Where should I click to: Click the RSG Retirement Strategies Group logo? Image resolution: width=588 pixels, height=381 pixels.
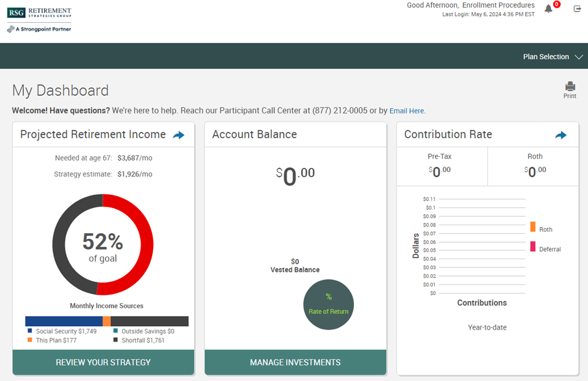pyautogui.click(x=39, y=13)
